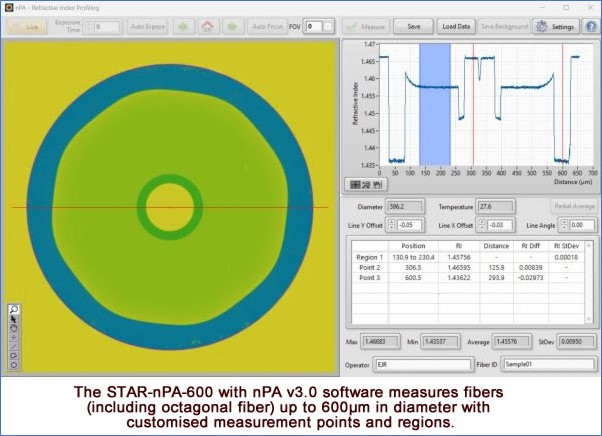Click the nPA app icon in title bar
This screenshot has width=602, height=436.
point(8,7)
